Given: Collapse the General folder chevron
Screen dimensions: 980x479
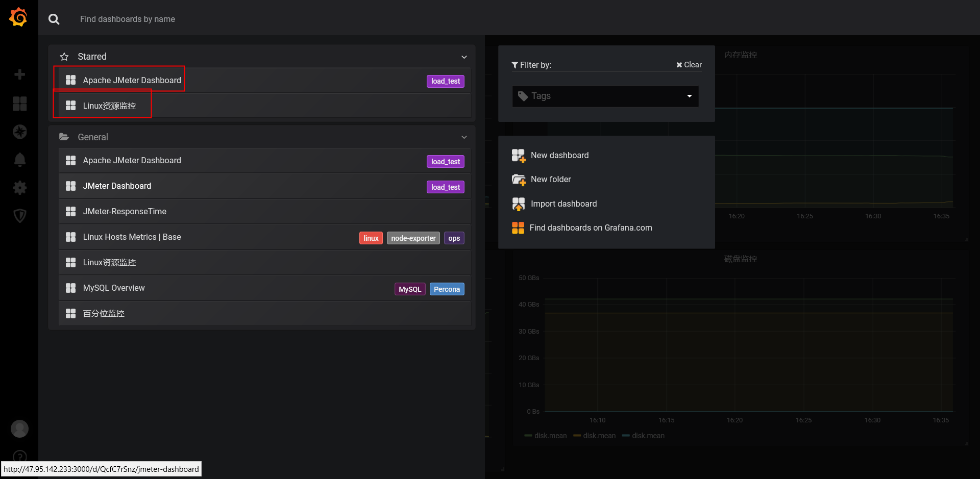Looking at the screenshot, I should [464, 137].
